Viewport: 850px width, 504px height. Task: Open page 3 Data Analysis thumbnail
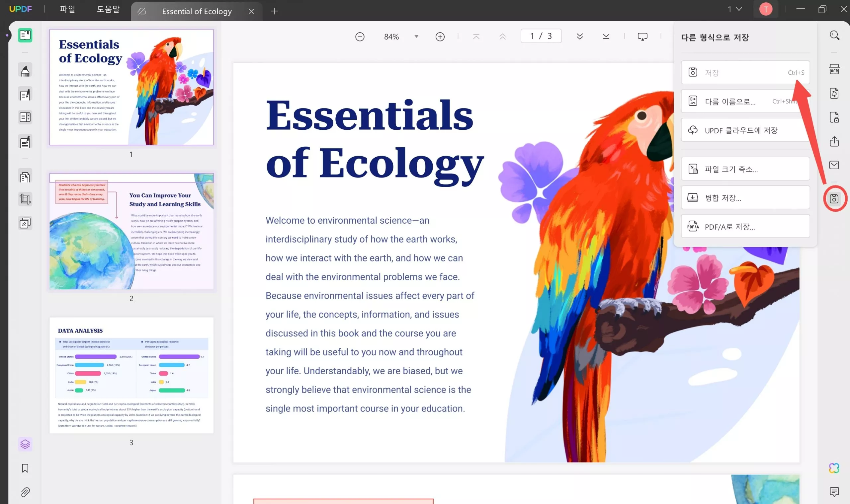coord(131,375)
